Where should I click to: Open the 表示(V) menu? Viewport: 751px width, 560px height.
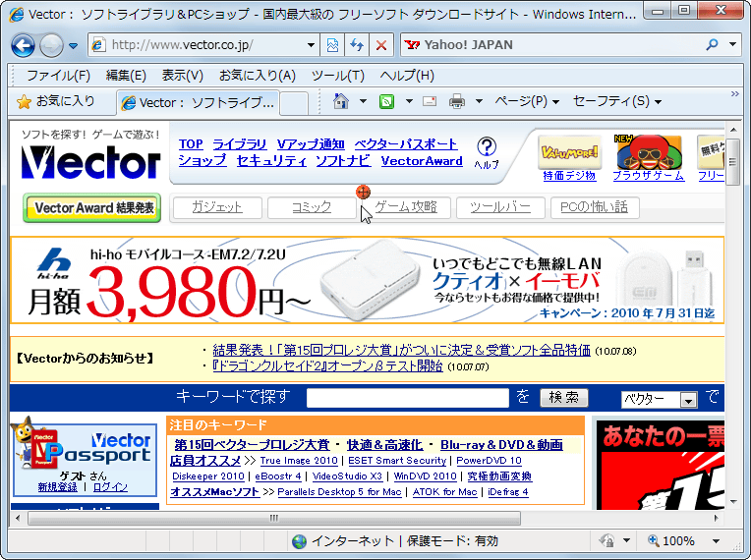[182, 75]
